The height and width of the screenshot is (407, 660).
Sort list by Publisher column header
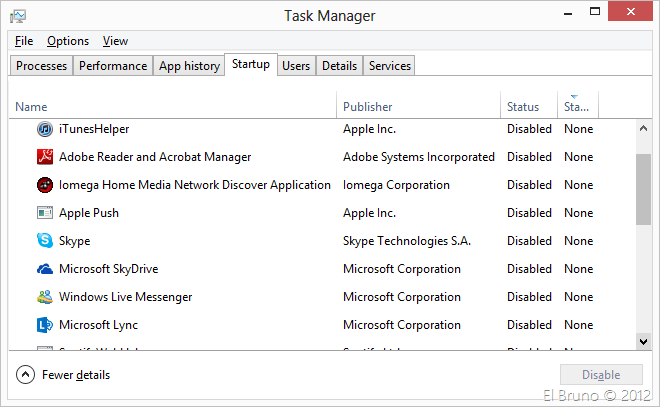pos(367,107)
